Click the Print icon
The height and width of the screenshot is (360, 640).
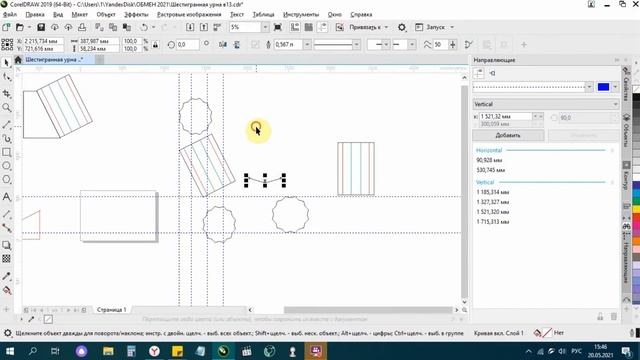click(82, 27)
